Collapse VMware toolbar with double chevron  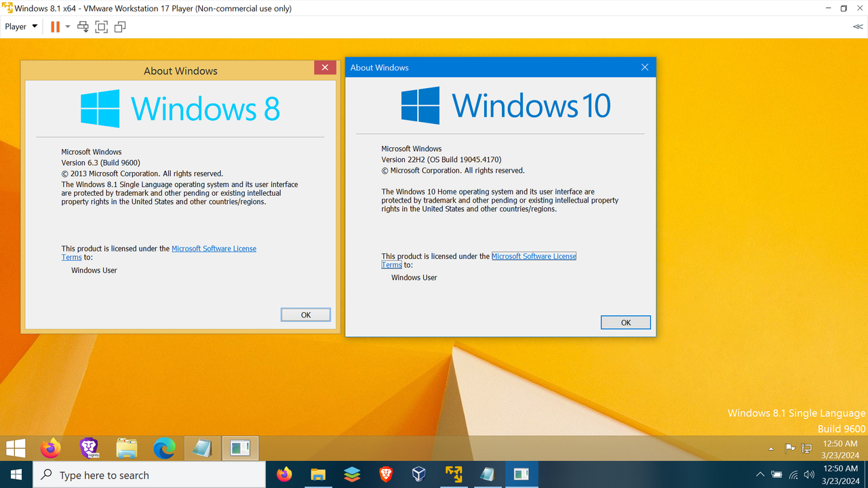click(858, 26)
